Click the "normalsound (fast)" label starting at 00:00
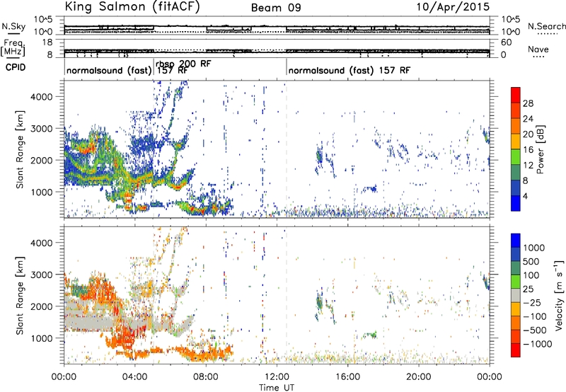The image size is (566, 392). [x=109, y=70]
